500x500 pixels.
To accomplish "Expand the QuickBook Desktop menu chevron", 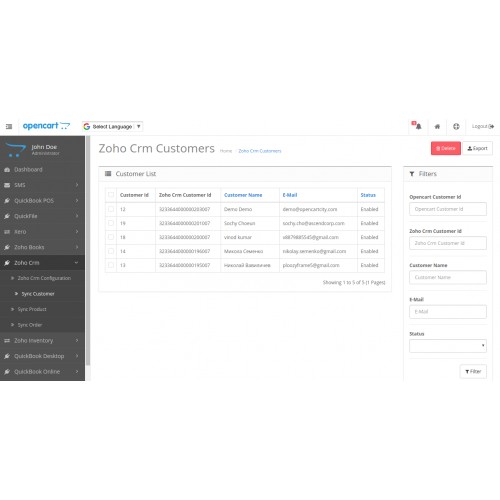I will [77, 356].
